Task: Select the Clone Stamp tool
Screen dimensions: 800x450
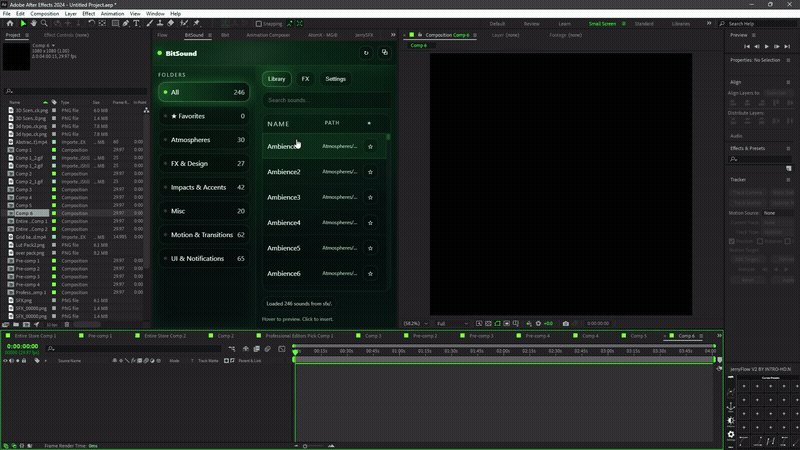Action: coord(160,23)
